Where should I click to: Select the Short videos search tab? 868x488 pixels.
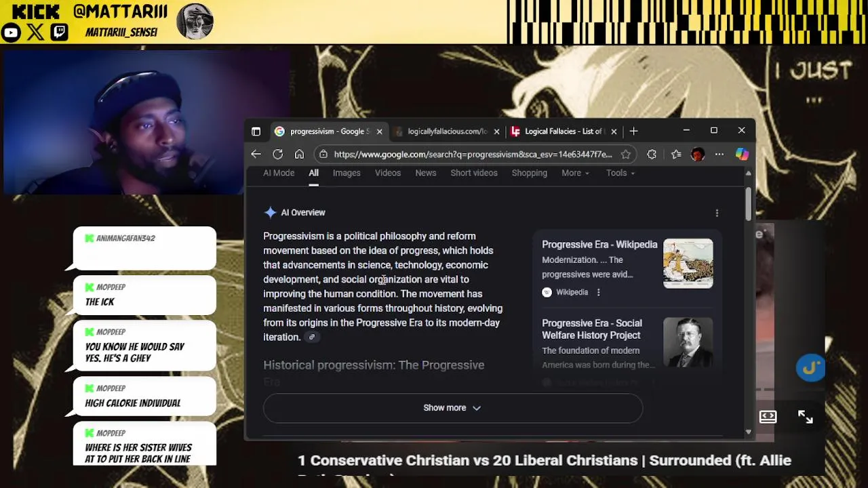(x=474, y=173)
